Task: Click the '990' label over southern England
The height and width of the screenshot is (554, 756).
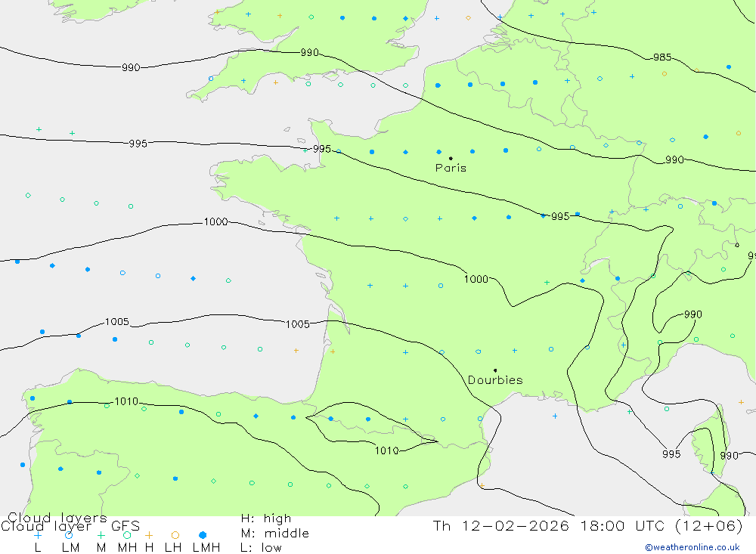Action: pyautogui.click(x=309, y=53)
